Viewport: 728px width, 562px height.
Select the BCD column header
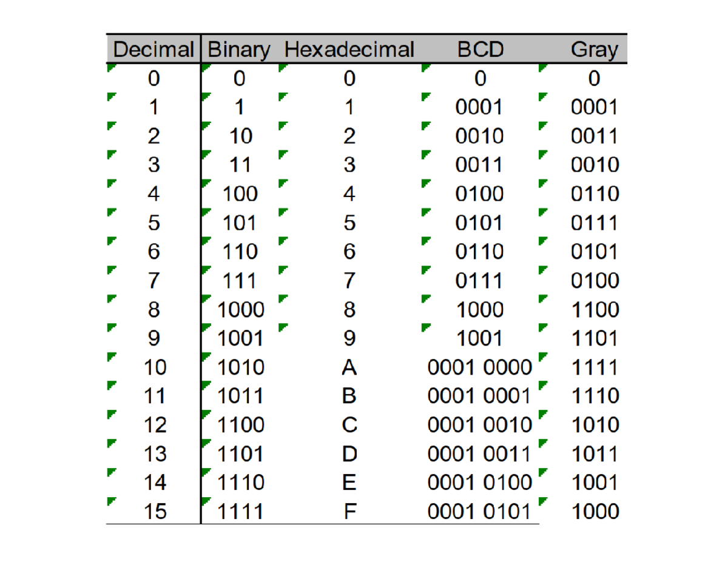[x=480, y=49]
